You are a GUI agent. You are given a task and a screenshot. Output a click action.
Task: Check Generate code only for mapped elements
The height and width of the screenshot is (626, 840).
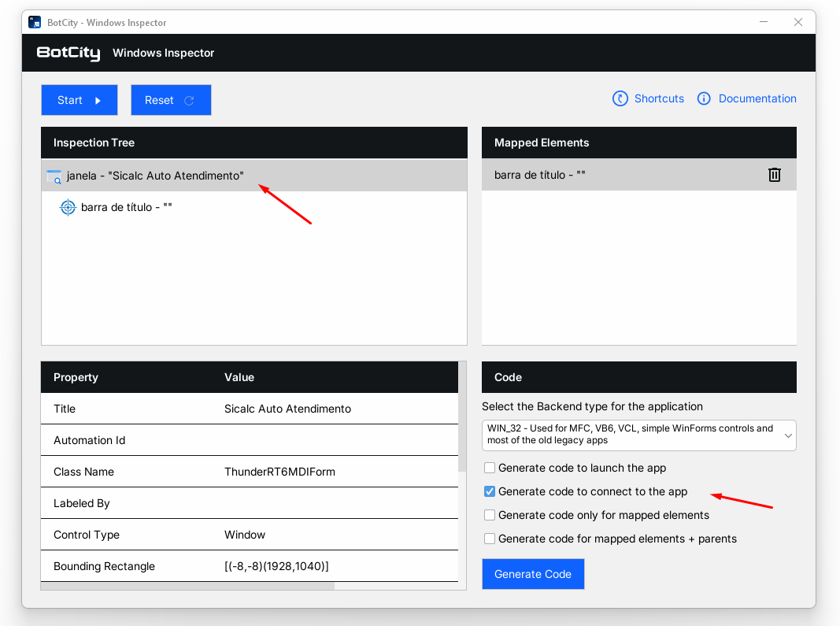(490, 516)
